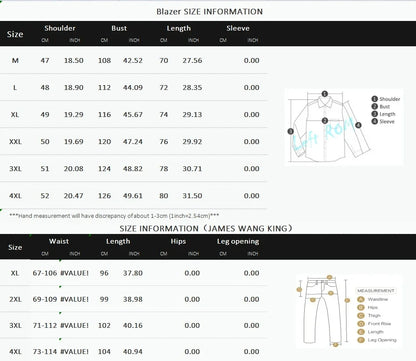Select length value 30.71 inch
Viewport: 416px width, 361px height.
(192, 169)
